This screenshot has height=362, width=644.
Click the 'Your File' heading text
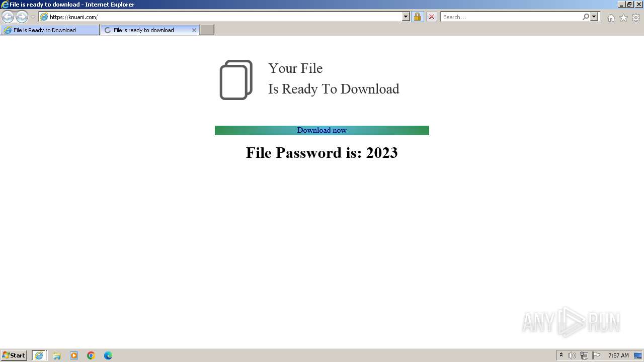click(295, 68)
